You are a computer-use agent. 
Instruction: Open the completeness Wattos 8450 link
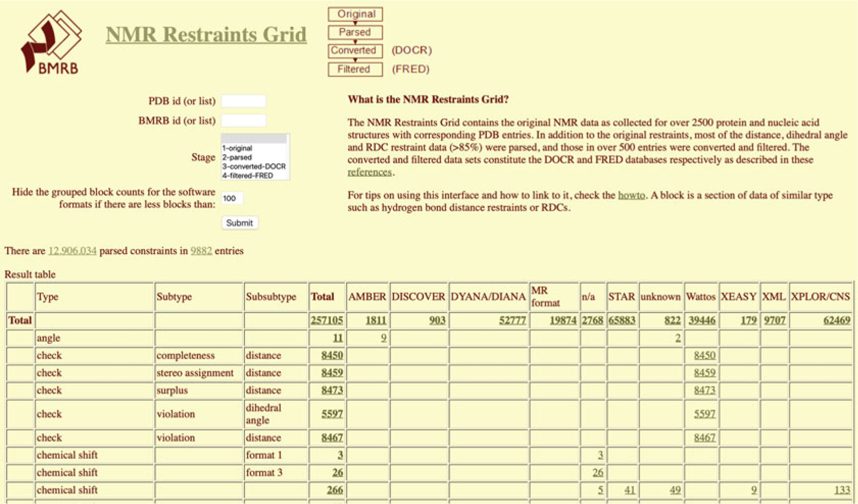coord(705,355)
